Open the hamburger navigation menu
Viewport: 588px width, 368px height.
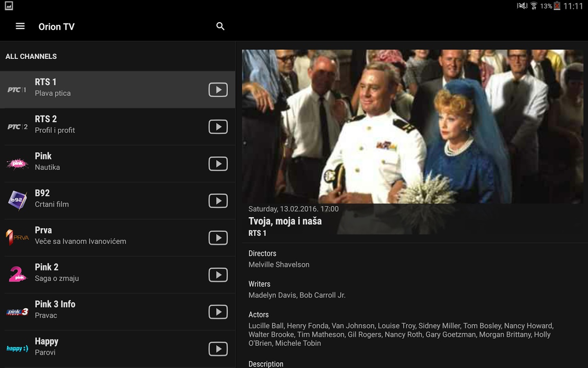20,26
